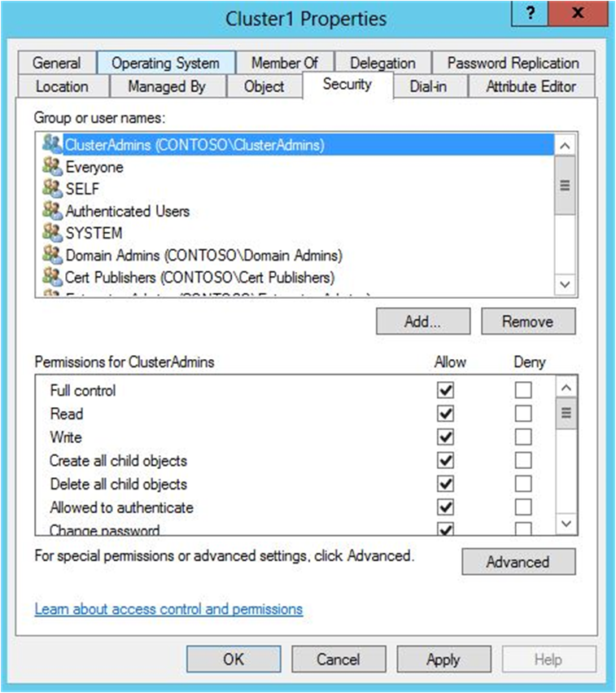
Task: Open the Attribute Editor tab
Action: [531, 86]
